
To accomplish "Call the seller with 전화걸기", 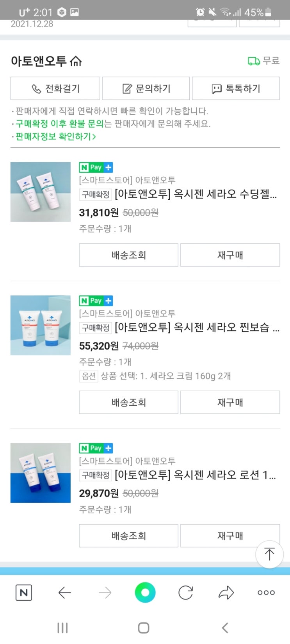I will [55, 89].
